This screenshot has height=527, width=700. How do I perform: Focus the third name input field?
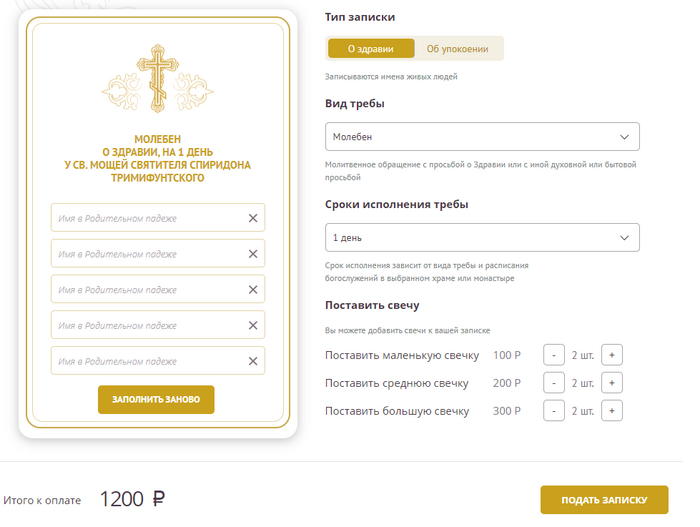146,290
